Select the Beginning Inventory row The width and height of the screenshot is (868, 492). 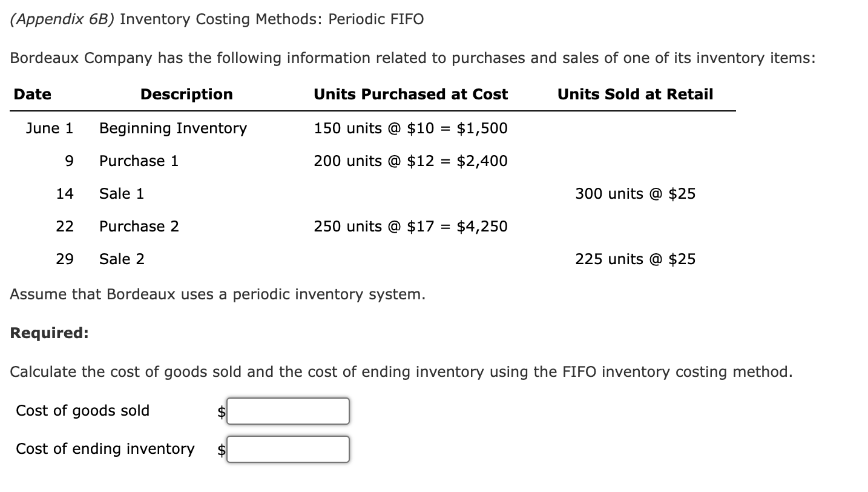(173, 128)
